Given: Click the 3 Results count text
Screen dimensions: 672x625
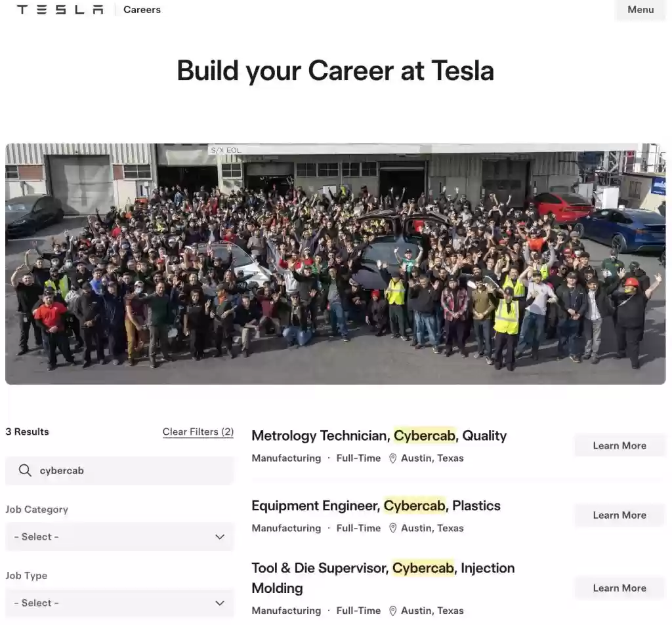Looking at the screenshot, I should coord(27,432).
